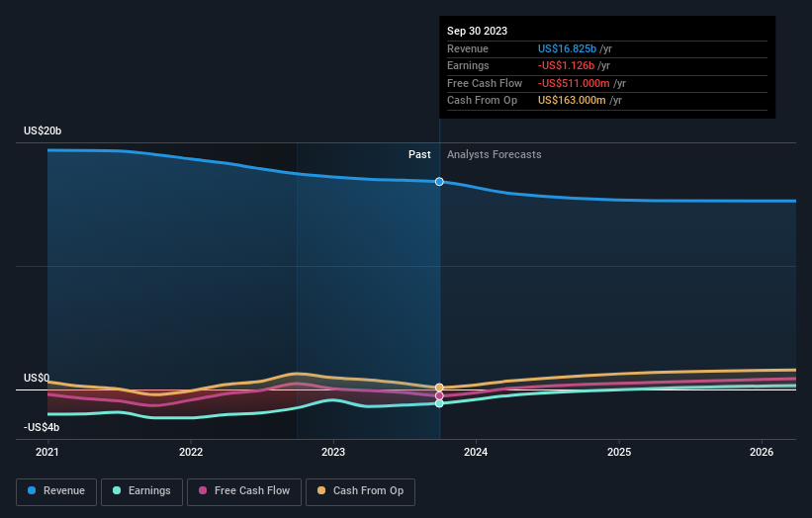This screenshot has height=518, width=812.
Task: Click the -US$511.000m free cash flow value
Action: pyautogui.click(x=574, y=83)
